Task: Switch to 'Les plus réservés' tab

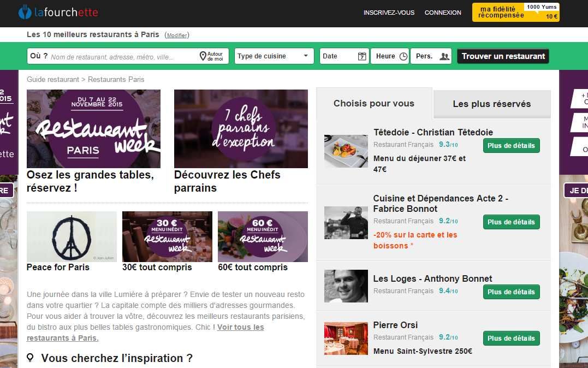Action: 492,104
